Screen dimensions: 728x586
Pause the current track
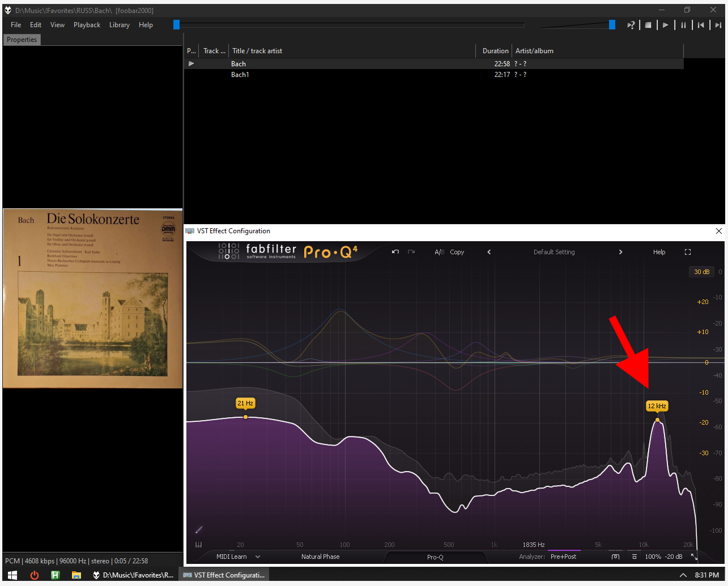683,25
